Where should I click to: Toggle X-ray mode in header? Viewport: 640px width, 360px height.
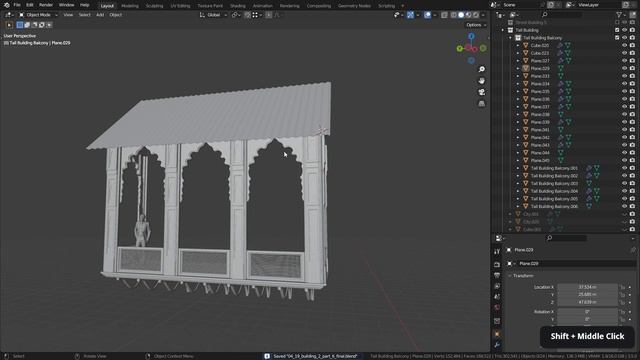click(444, 15)
